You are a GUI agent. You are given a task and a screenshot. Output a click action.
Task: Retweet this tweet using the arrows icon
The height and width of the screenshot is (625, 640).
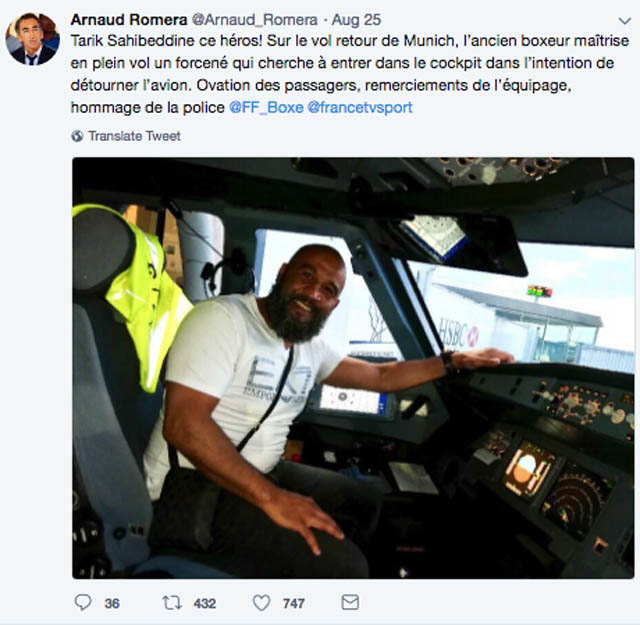coord(171,603)
